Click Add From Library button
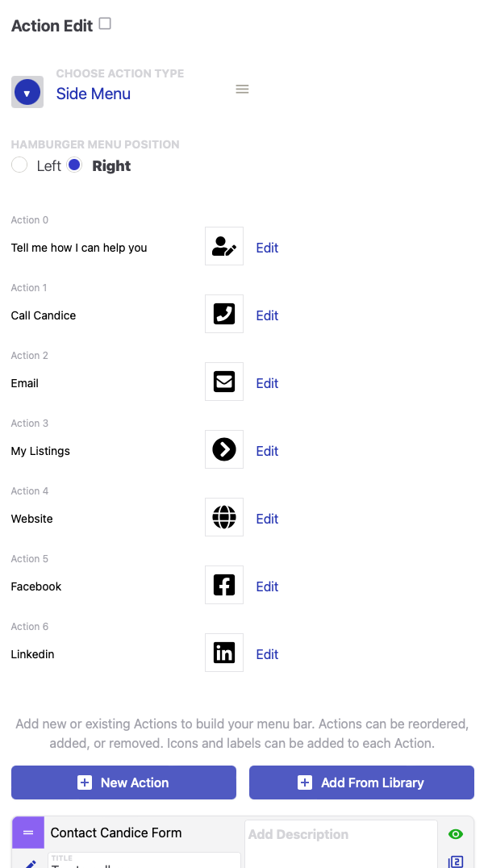 (361, 782)
